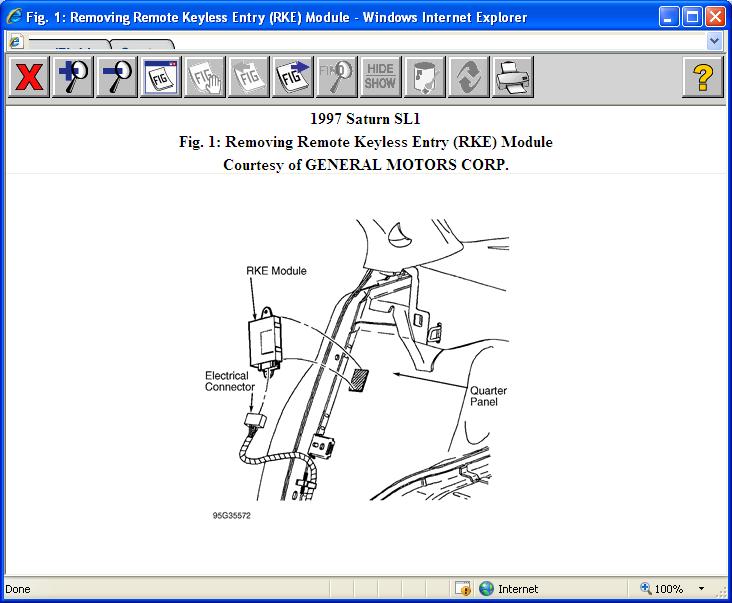Image resolution: width=732 pixels, height=603 pixels.
Task: Click the Internet zone globe icon
Action: click(x=486, y=589)
